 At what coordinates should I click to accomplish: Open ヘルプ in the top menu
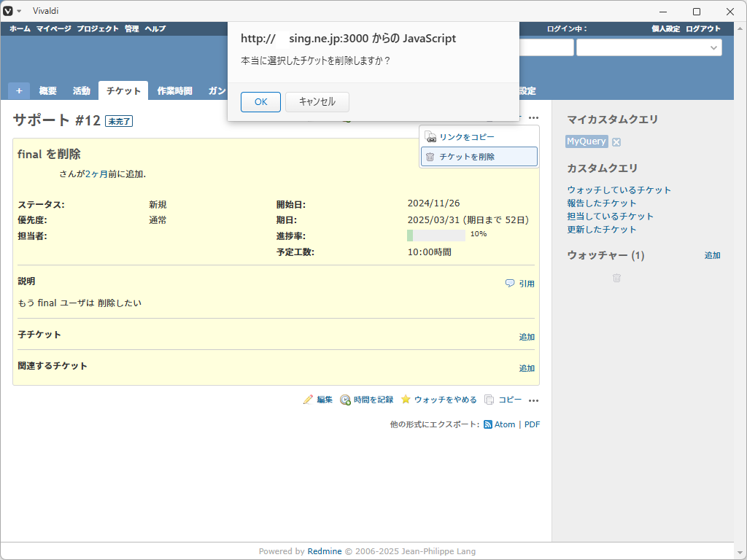[155, 28]
